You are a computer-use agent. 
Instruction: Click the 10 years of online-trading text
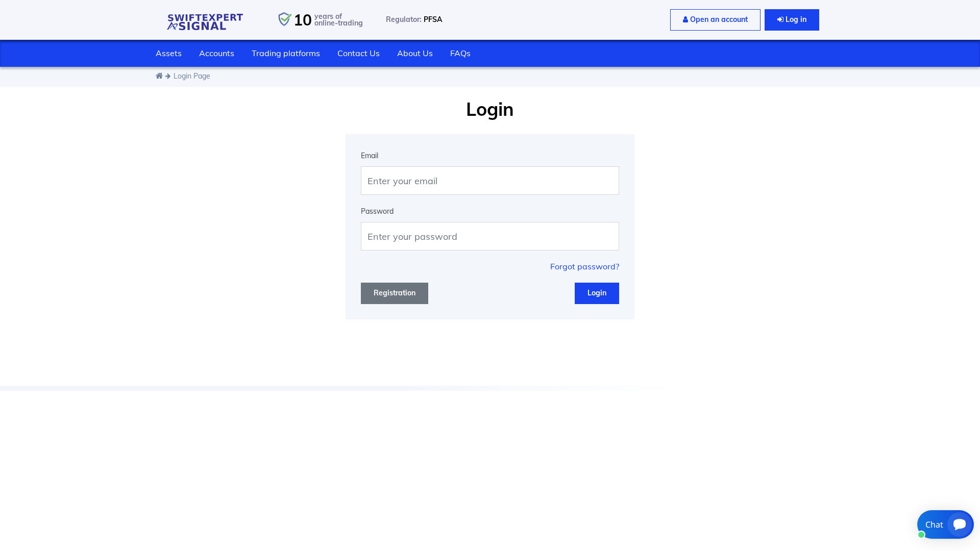328,20
